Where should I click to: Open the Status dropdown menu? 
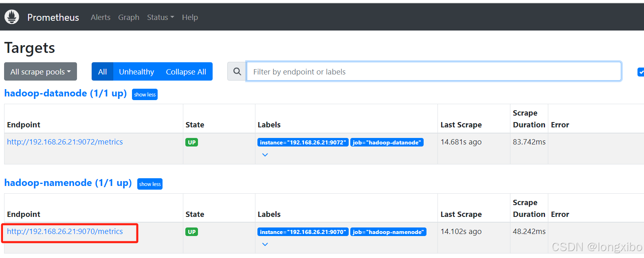(x=160, y=17)
